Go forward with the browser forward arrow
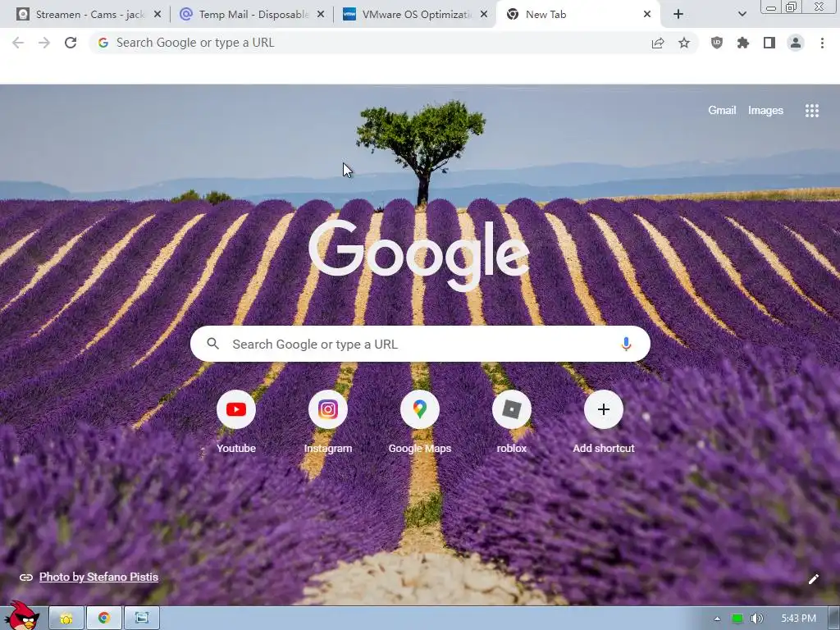The image size is (840, 630). point(44,43)
